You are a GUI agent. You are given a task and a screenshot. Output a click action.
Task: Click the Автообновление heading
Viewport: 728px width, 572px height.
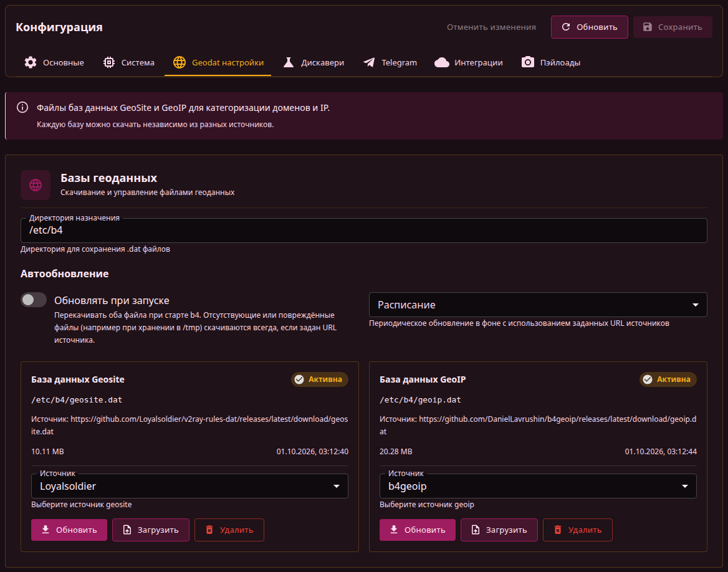point(65,274)
